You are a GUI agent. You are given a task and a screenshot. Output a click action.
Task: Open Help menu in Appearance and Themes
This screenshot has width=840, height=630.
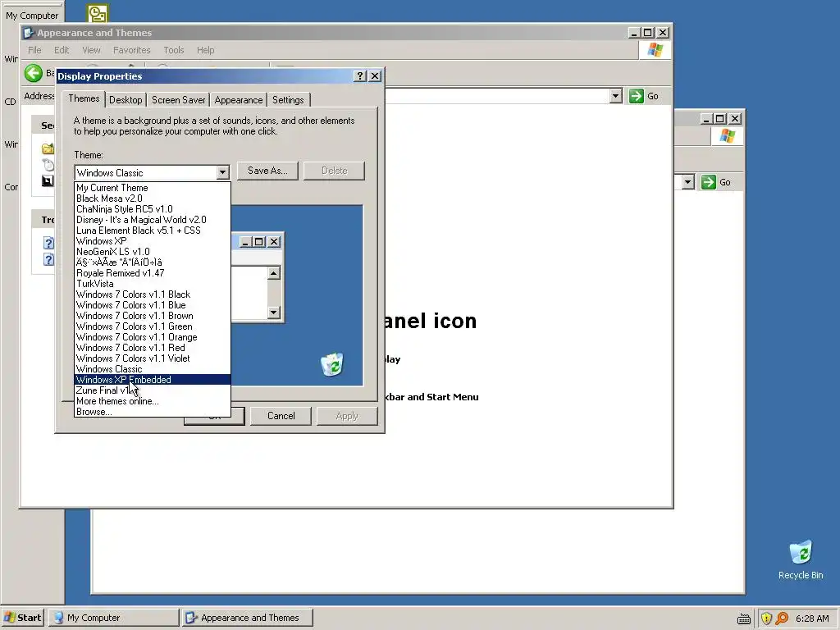click(205, 50)
